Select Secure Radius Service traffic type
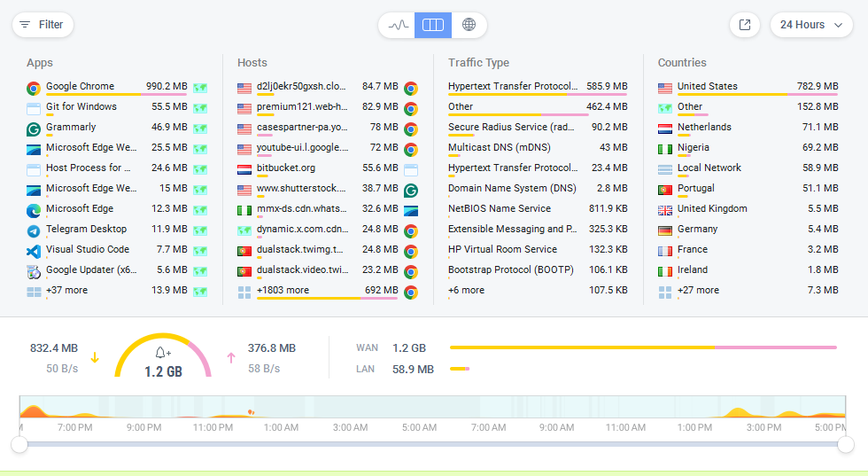The image size is (868, 476). point(538,128)
